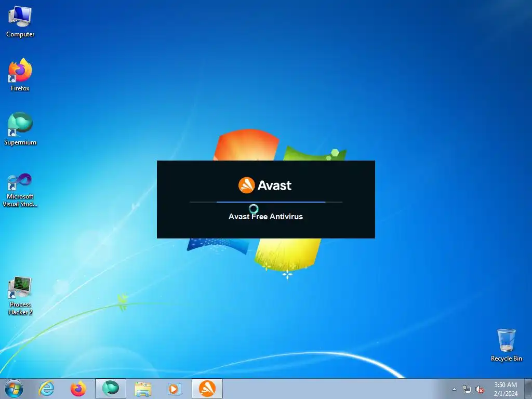
Task: Open the network status tray icon
Action: pyautogui.click(x=467, y=389)
